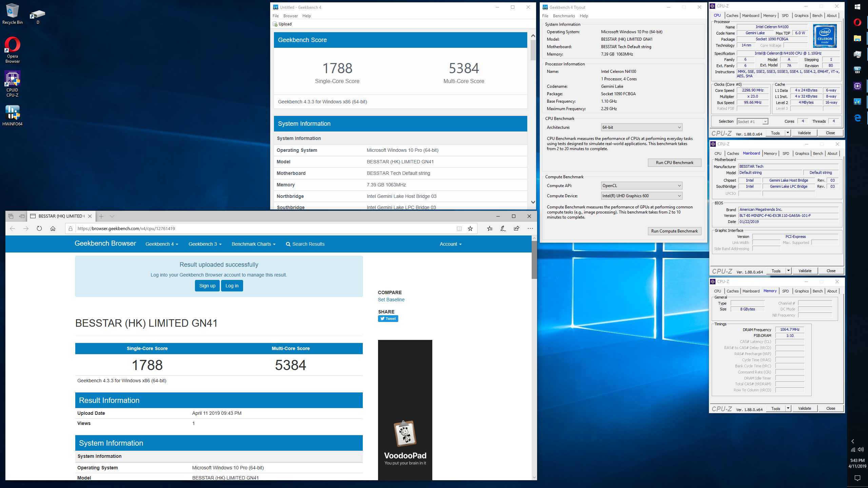Open Browser menu in Untitled Geekbench window

pyautogui.click(x=291, y=16)
